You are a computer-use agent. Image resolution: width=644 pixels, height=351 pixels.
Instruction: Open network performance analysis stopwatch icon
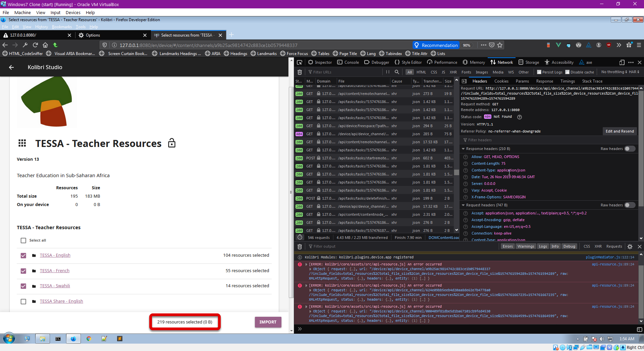coord(300,238)
